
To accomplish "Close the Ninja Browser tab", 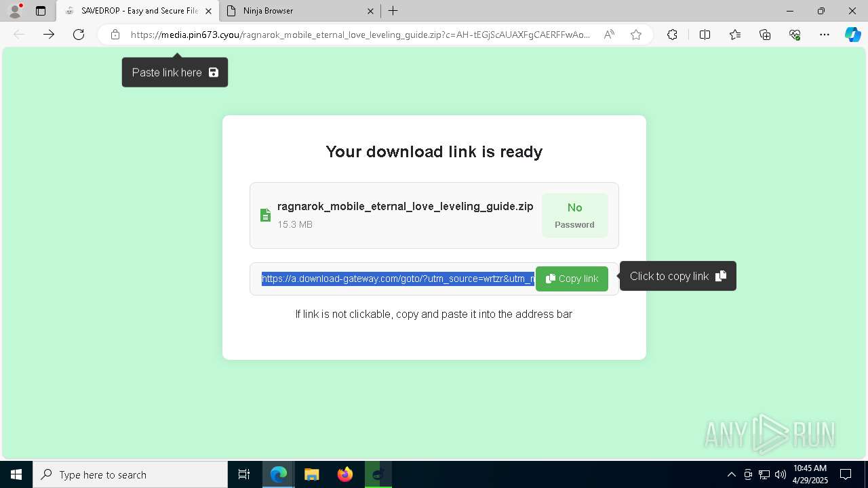I will [370, 11].
